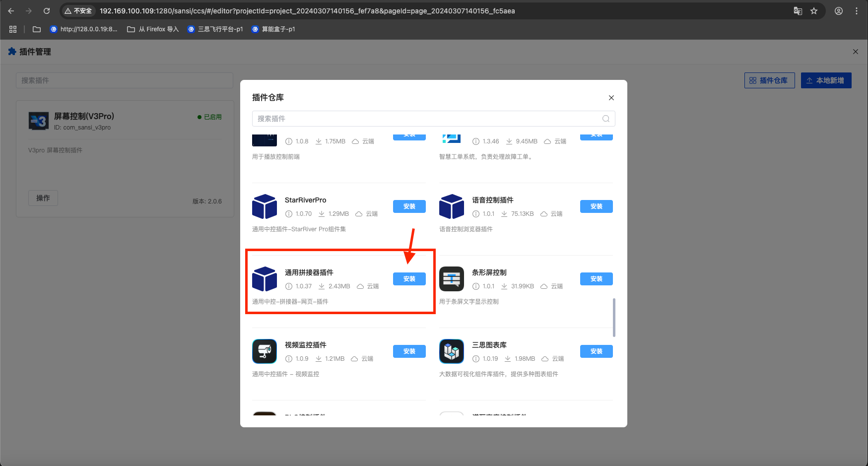Click the 本地新增 upload button
868x466 pixels.
[x=826, y=80]
